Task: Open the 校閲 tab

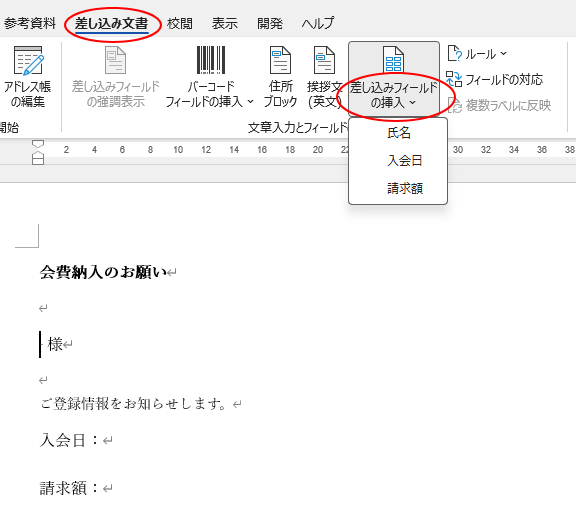Action: click(x=180, y=24)
